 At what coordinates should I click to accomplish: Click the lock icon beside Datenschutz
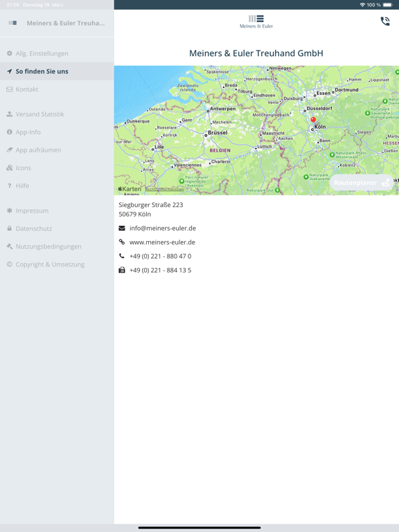pyautogui.click(x=10, y=229)
